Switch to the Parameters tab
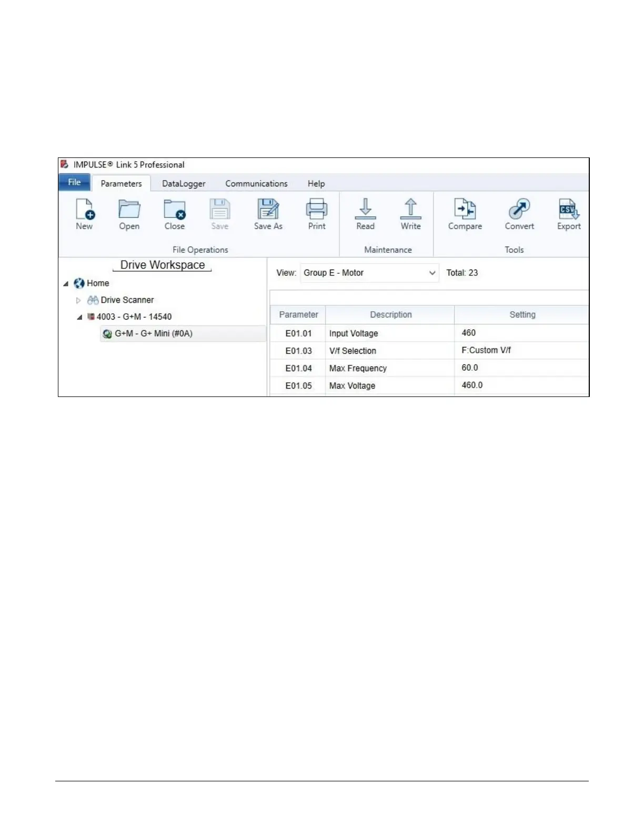The height and width of the screenshot is (834, 644). [x=122, y=184]
